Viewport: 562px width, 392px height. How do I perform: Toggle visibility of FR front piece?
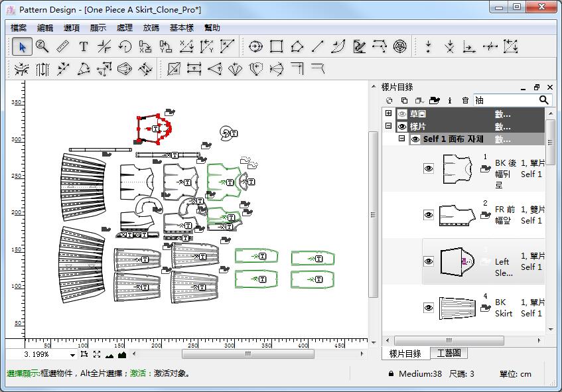click(x=429, y=215)
